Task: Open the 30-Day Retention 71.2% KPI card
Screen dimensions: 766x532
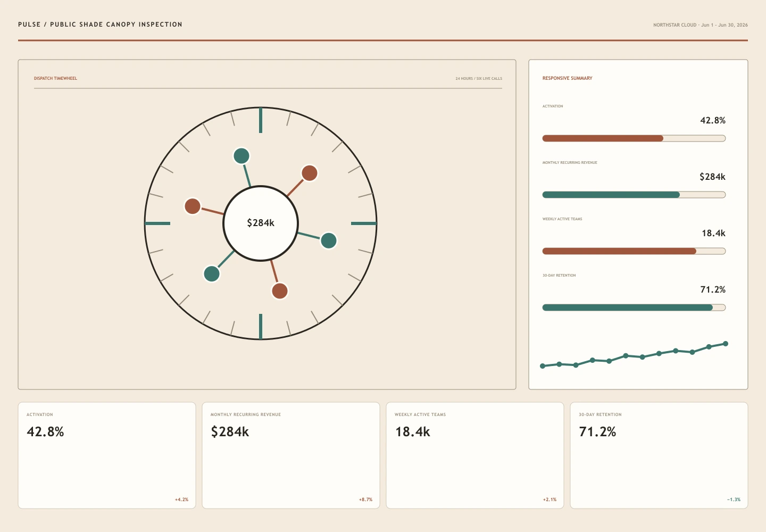Action: coord(659,455)
